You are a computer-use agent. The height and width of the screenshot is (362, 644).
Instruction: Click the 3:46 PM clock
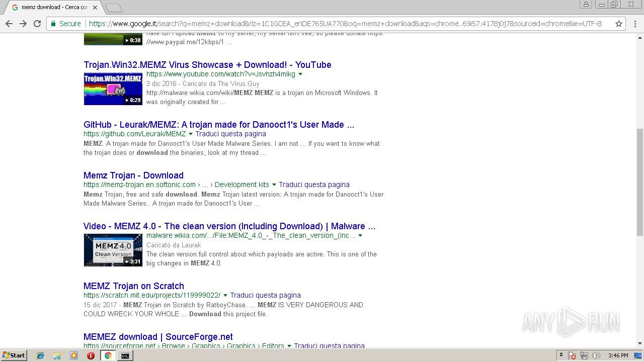pos(618,355)
